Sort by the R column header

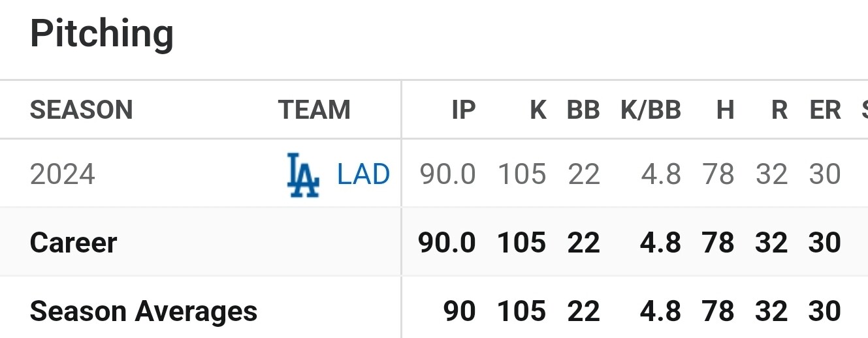coord(779,110)
